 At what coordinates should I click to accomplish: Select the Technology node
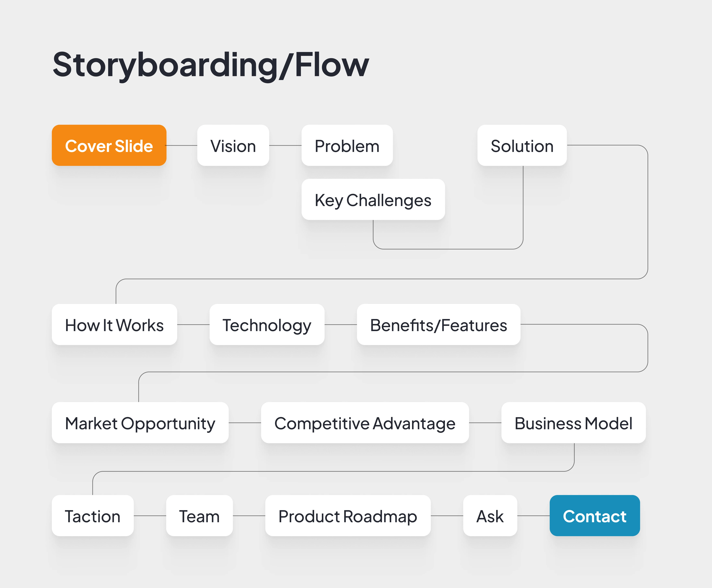tap(267, 324)
